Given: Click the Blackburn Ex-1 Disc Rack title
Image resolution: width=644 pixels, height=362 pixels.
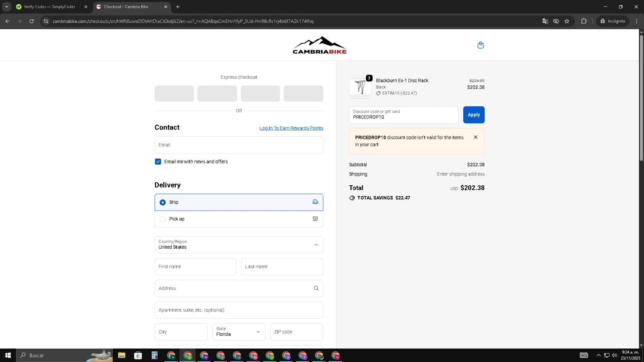Looking at the screenshot, I should tap(402, 81).
